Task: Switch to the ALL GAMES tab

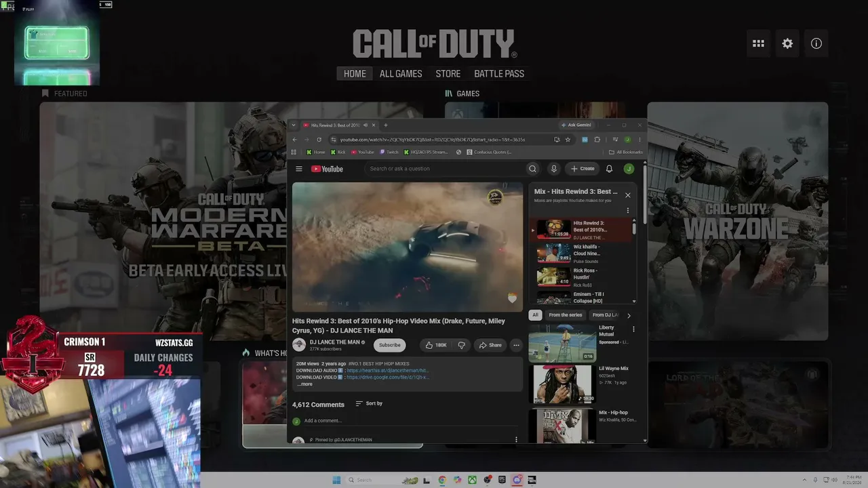Action: point(401,74)
